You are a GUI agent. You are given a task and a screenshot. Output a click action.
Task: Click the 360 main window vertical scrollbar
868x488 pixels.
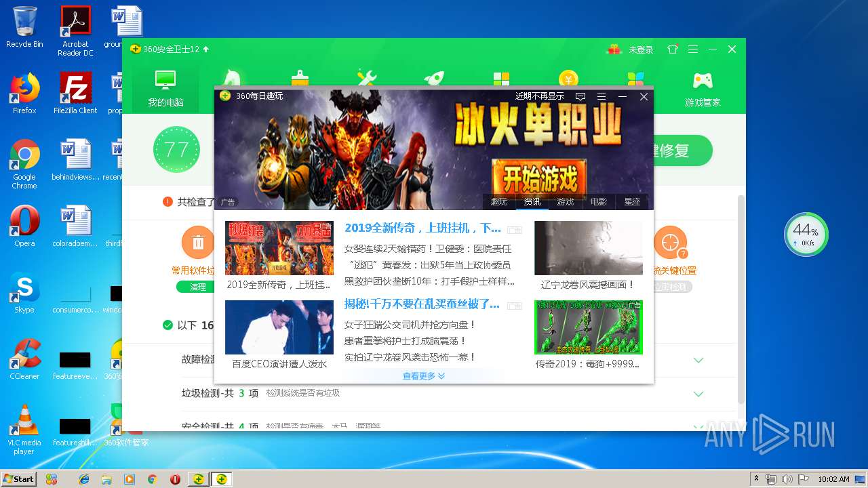pos(741,298)
